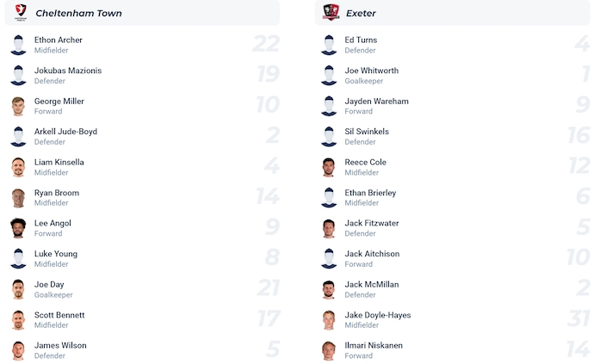Click Jack Fitzwater's name
Screen dimensions: 594x364
(x=371, y=223)
